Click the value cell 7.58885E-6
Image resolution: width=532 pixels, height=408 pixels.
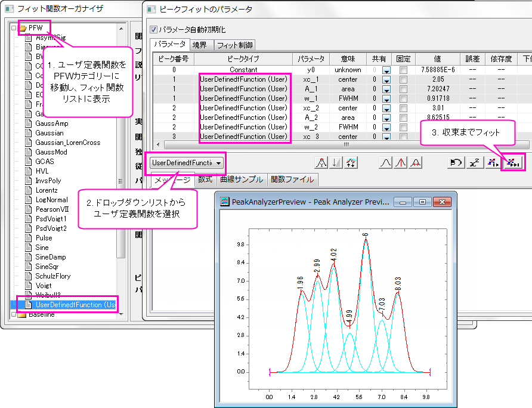click(438, 70)
